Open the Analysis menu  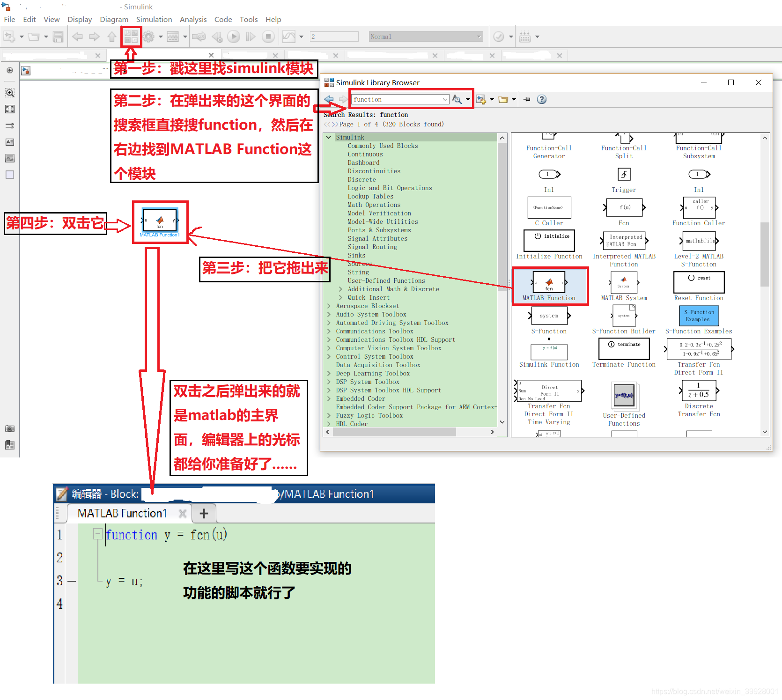[193, 19]
